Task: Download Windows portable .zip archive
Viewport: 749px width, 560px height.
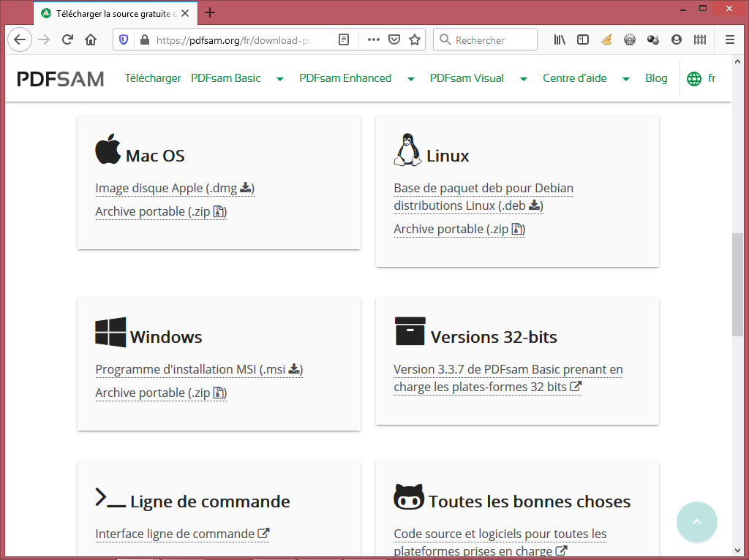Action: click(x=161, y=393)
